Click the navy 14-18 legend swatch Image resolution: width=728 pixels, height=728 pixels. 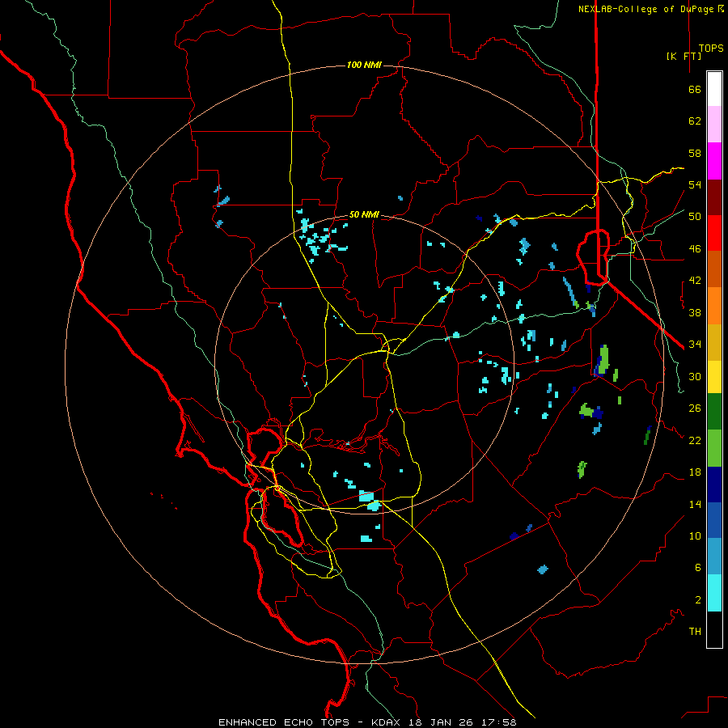[x=714, y=485]
